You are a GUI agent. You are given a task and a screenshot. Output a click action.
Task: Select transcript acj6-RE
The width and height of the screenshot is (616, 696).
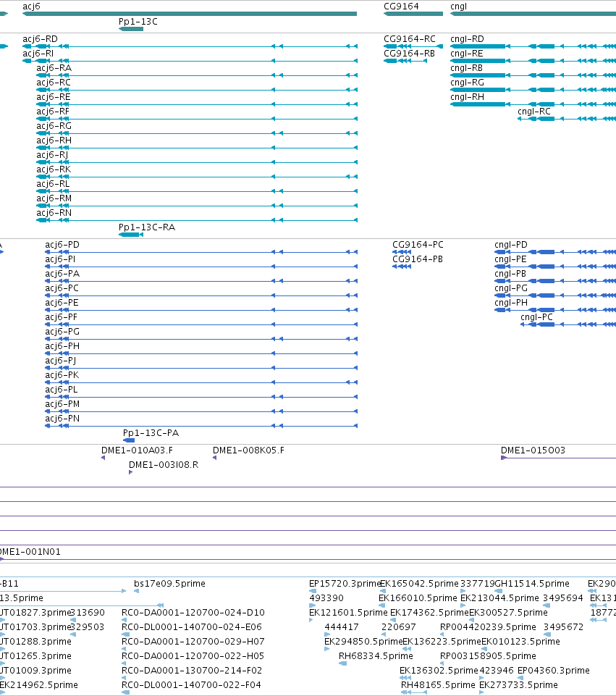coord(54,97)
